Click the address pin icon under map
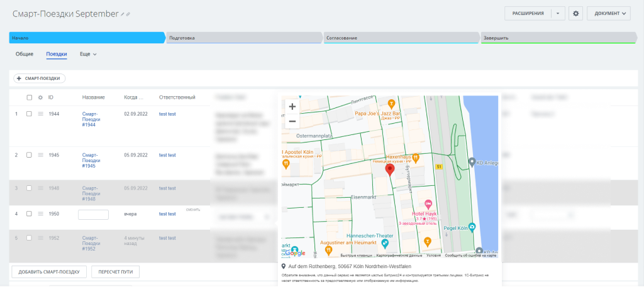This screenshot has height=287, width=644. [x=283, y=266]
